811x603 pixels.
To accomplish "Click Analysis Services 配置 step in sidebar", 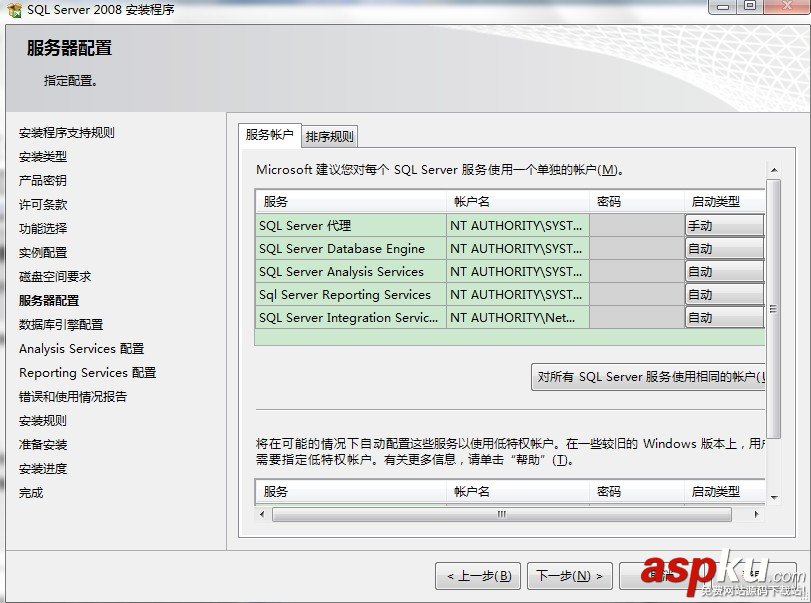I will pyautogui.click(x=82, y=349).
